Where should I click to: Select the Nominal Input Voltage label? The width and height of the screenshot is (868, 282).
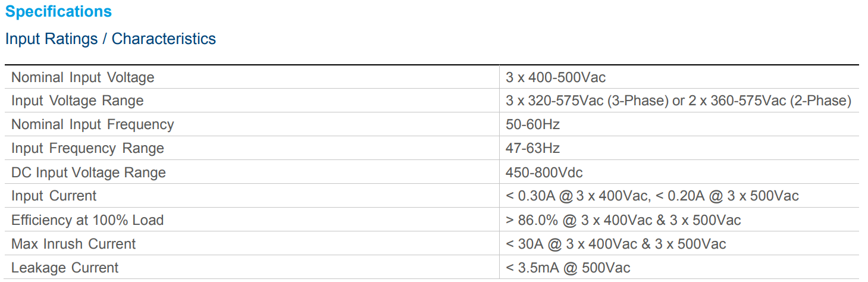[83, 77]
